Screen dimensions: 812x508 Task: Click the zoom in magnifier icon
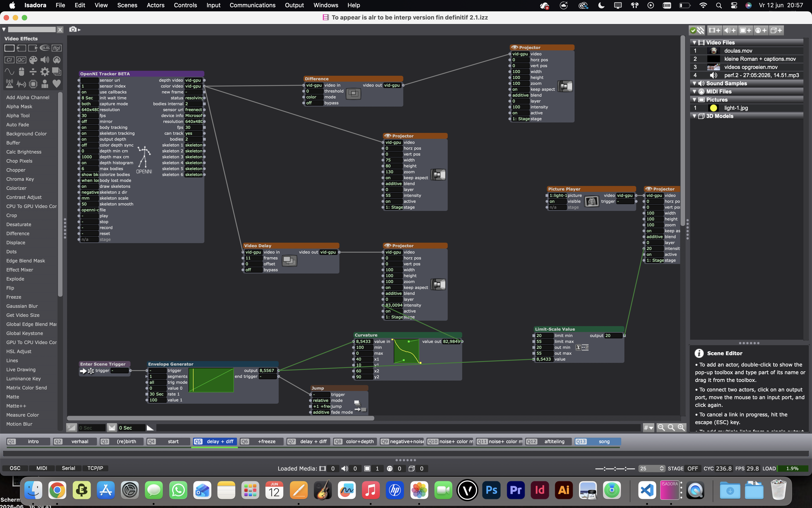coord(681,427)
